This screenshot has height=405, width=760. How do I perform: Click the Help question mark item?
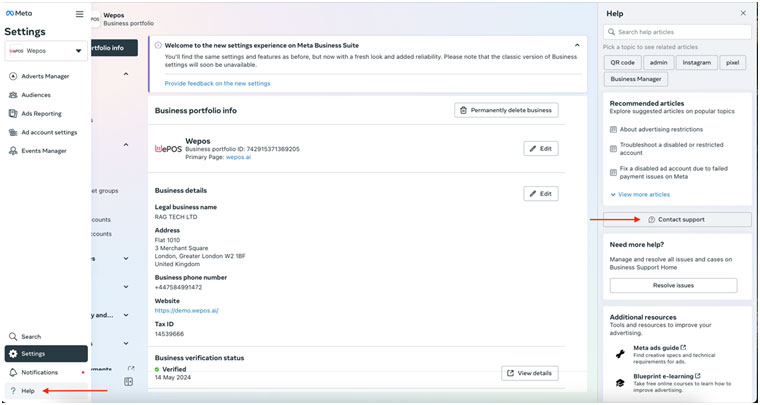pyautogui.click(x=46, y=390)
